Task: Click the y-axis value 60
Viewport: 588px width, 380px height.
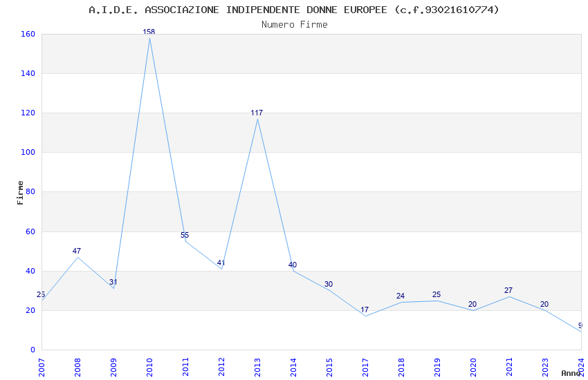Action: (30, 231)
